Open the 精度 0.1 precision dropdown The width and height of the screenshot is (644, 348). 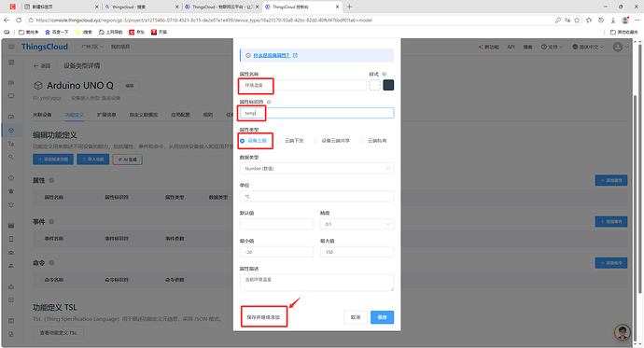point(357,224)
